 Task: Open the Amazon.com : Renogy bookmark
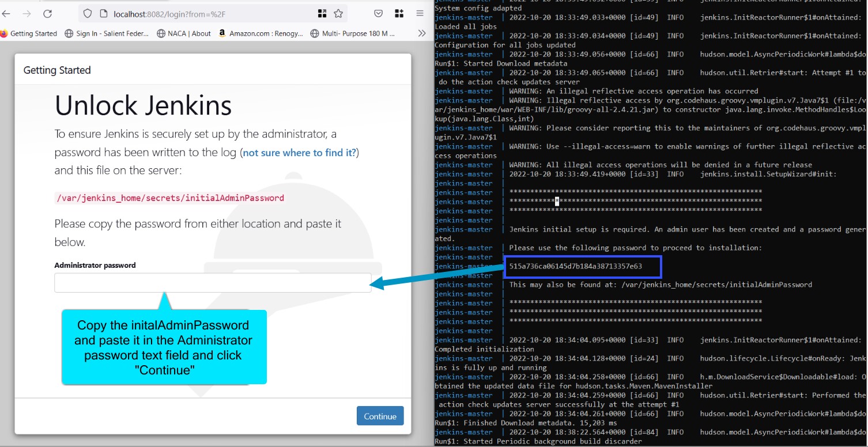[x=261, y=33]
